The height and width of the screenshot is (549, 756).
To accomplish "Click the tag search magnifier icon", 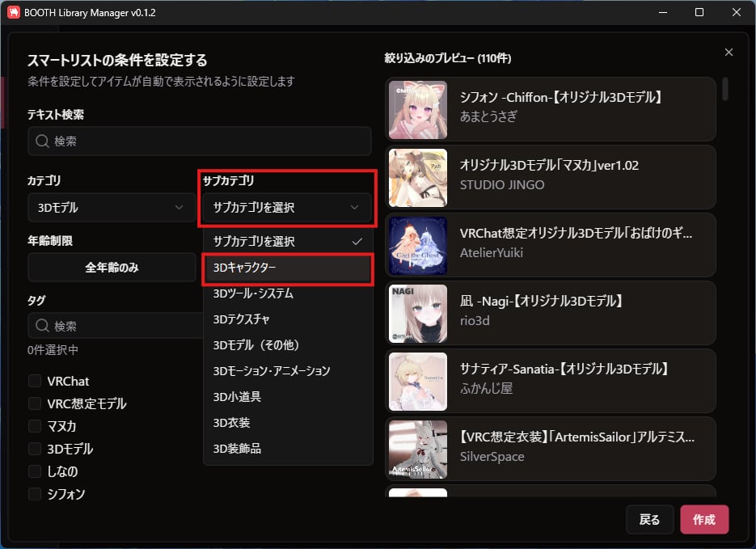I will [x=42, y=326].
